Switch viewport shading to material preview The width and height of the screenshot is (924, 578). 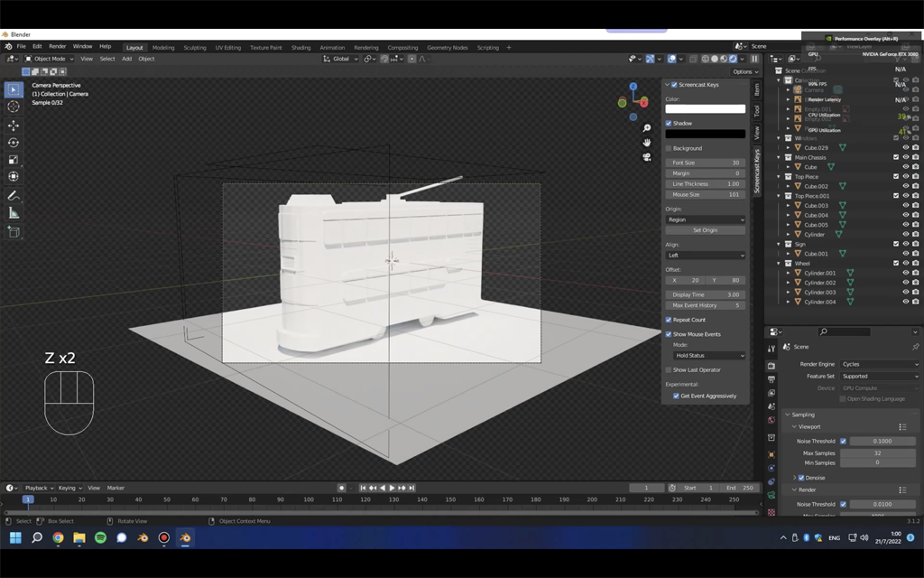(724, 59)
